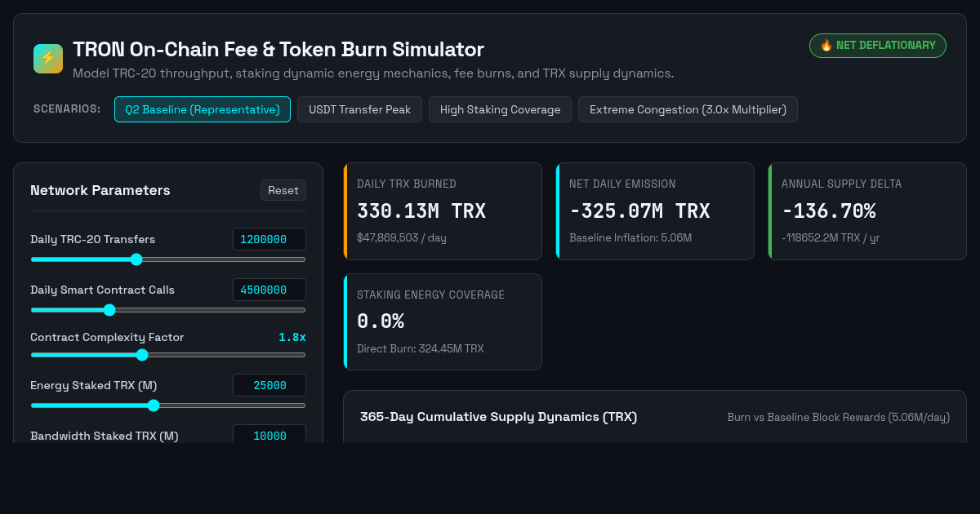Click the Network Parameters panel heading

pos(100,190)
